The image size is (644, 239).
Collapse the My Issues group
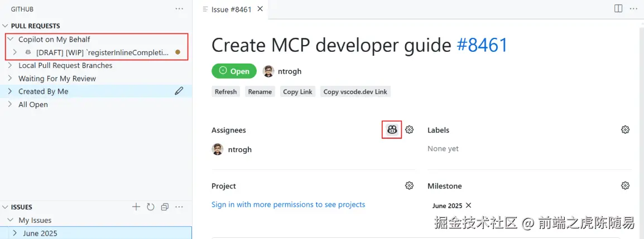point(11,220)
